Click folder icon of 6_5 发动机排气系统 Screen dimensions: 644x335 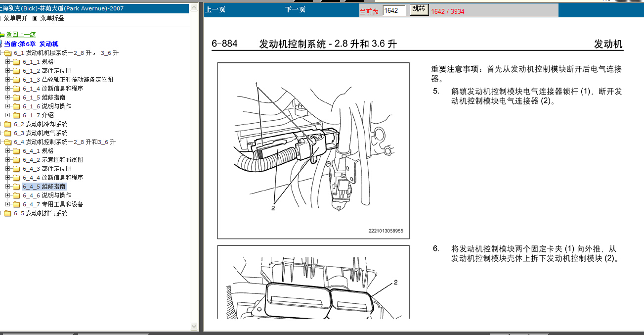pyautogui.click(x=7, y=213)
